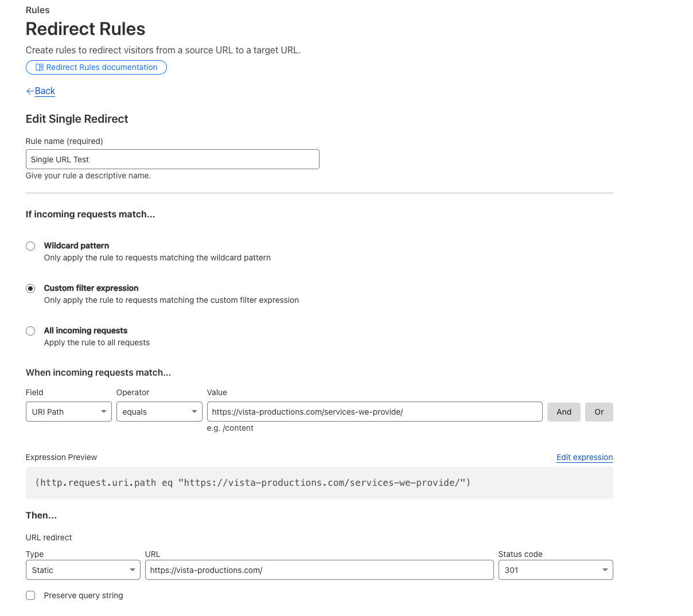Enable Preserve query string checkbox
Viewport: 693px width, 616px height.
(30, 595)
